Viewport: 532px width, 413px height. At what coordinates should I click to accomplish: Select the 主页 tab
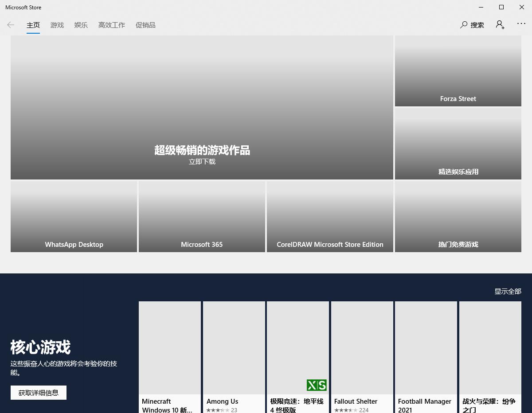pyautogui.click(x=33, y=25)
